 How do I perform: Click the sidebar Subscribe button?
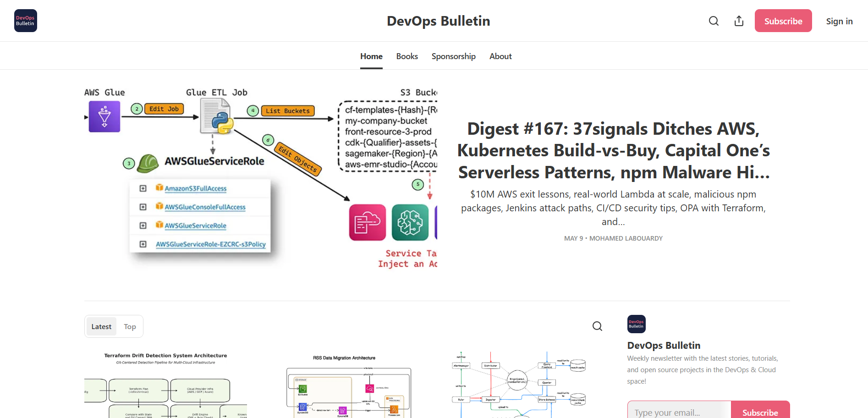pyautogui.click(x=760, y=411)
